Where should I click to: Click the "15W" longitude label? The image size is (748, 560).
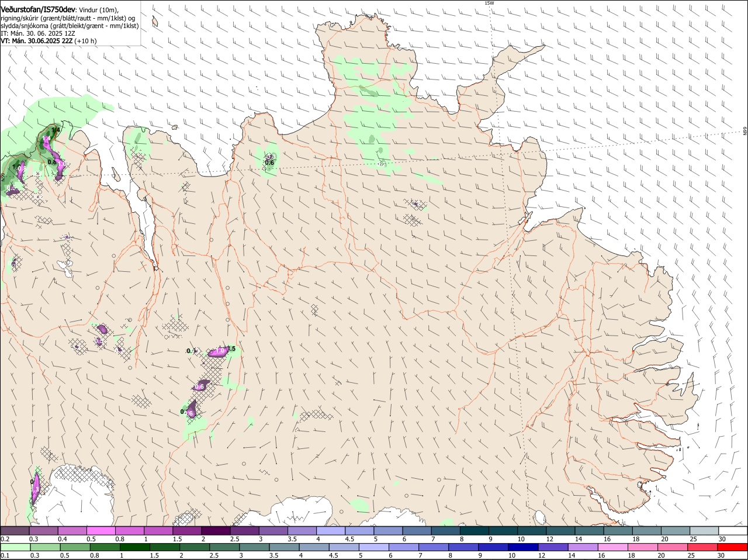(489, 3)
